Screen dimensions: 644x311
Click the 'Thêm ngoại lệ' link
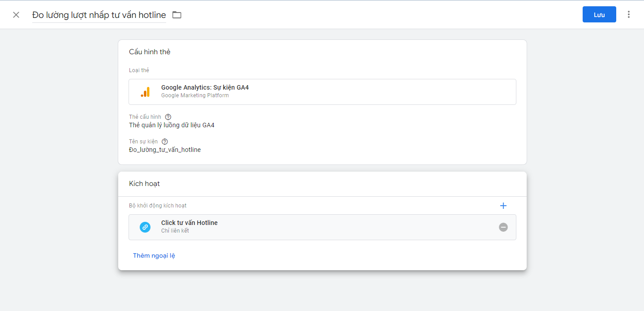154,255
